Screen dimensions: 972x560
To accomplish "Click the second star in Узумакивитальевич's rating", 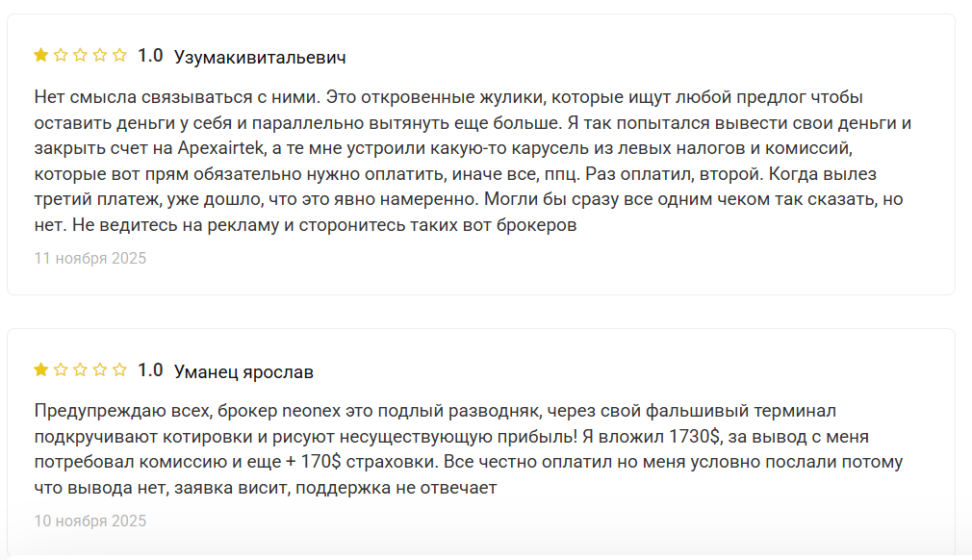I will pyautogui.click(x=61, y=56).
